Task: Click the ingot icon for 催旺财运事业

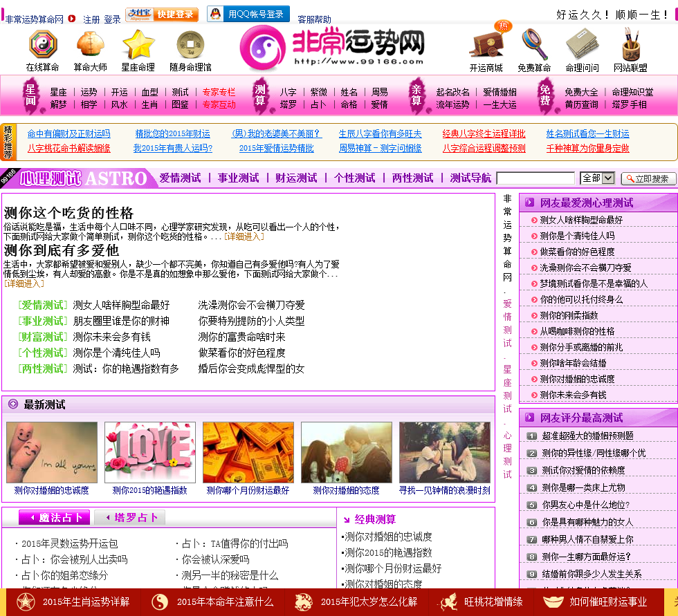Action: [553, 601]
